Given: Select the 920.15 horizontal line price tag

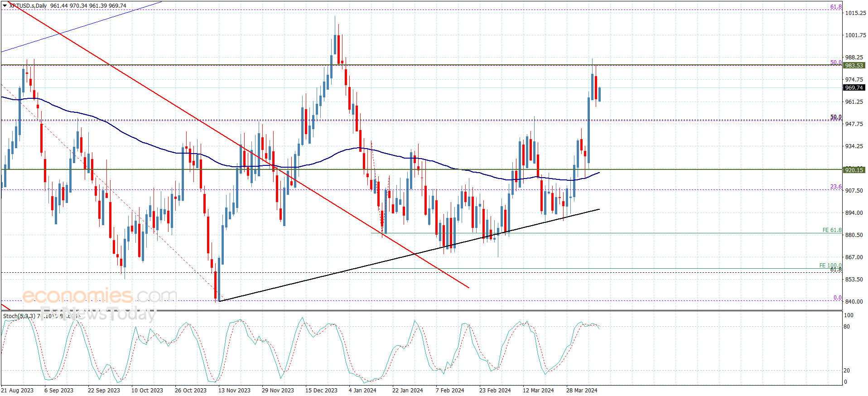Looking at the screenshot, I should pos(854,170).
